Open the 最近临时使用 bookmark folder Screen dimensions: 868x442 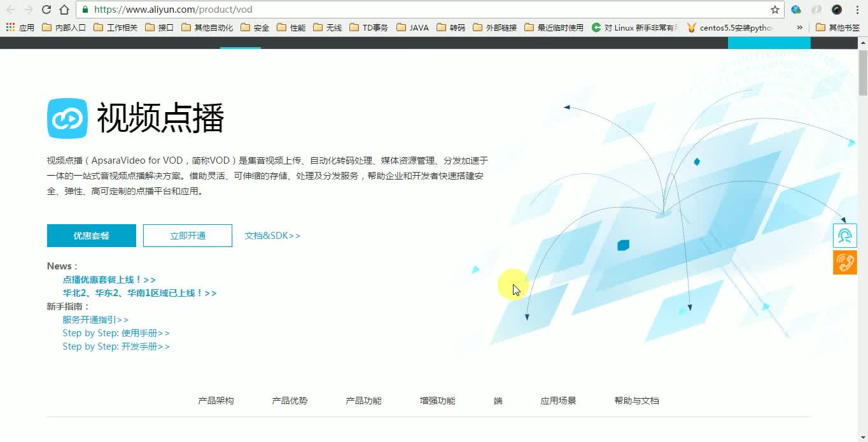click(554, 27)
